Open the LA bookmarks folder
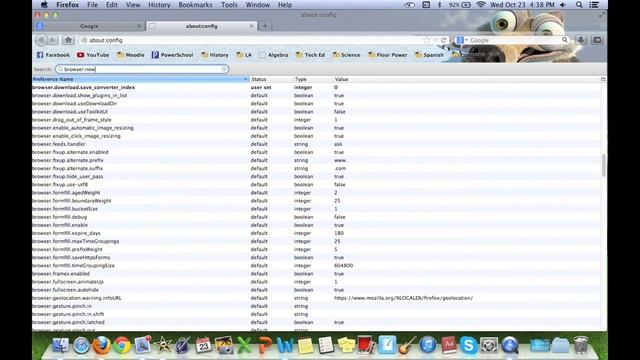 pos(244,55)
